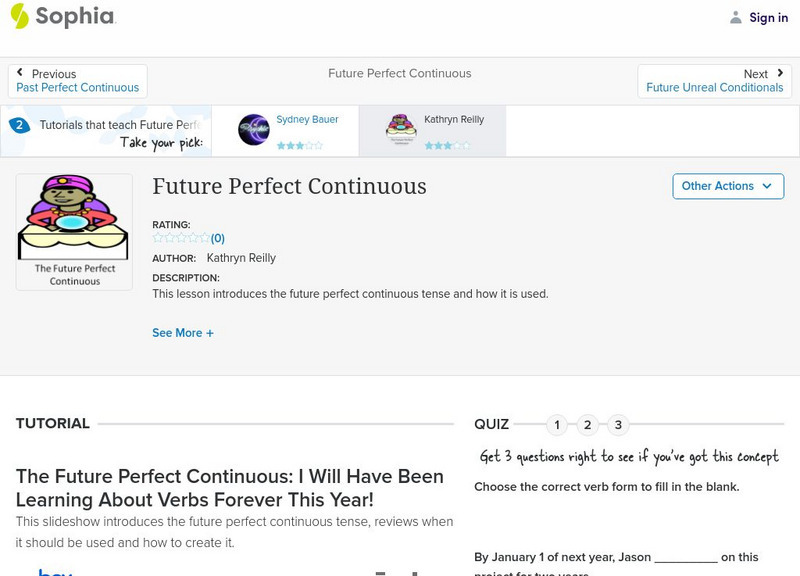Jump to quiz question 3

click(x=618, y=425)
